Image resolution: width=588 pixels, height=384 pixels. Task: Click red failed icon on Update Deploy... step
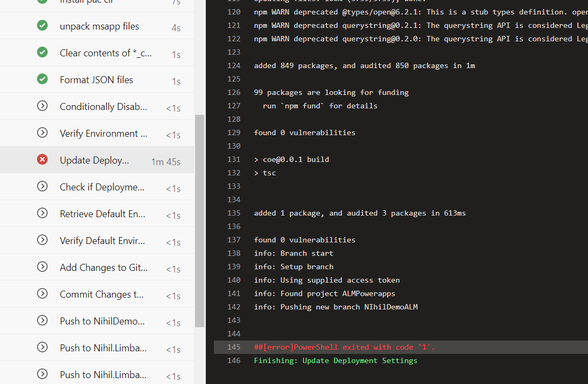(42, 159)
